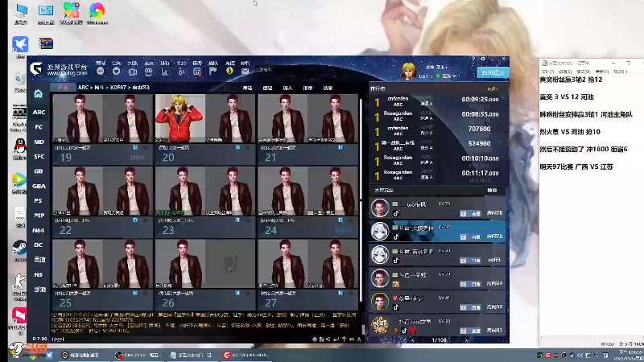Open the online status dropdown near Lv.1
The image size is (644, 362).
[447, 76]
